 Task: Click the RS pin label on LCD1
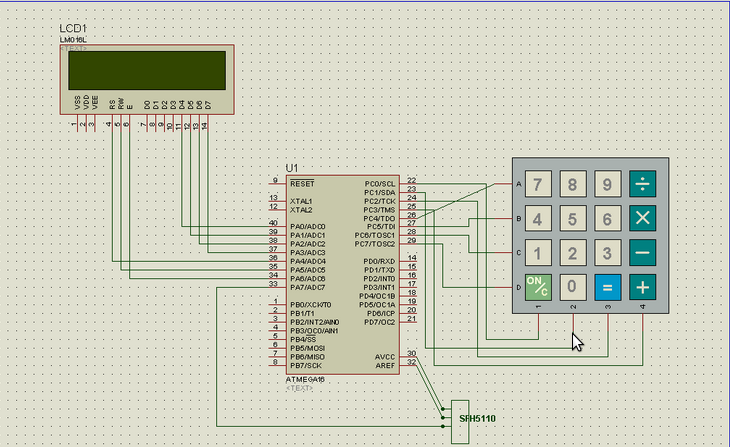(112, 105)
